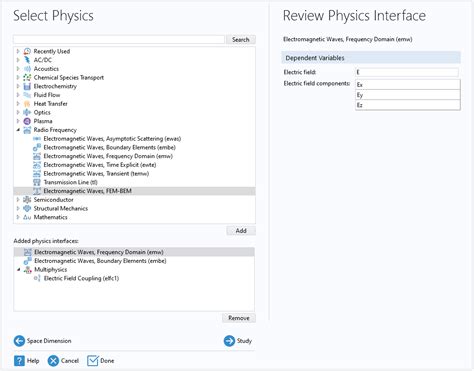
Task: Click the Recently Used clock icon
Action: 27,51
